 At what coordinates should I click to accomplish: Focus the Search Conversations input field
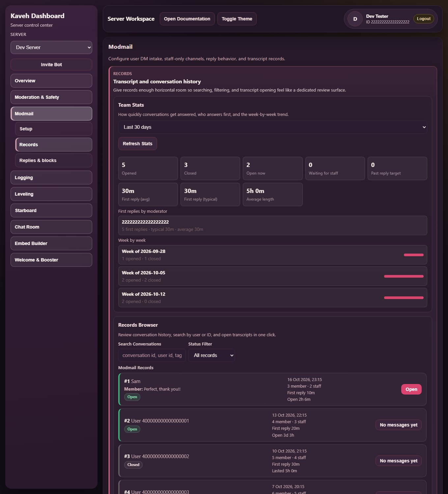(x=152, y=355)
